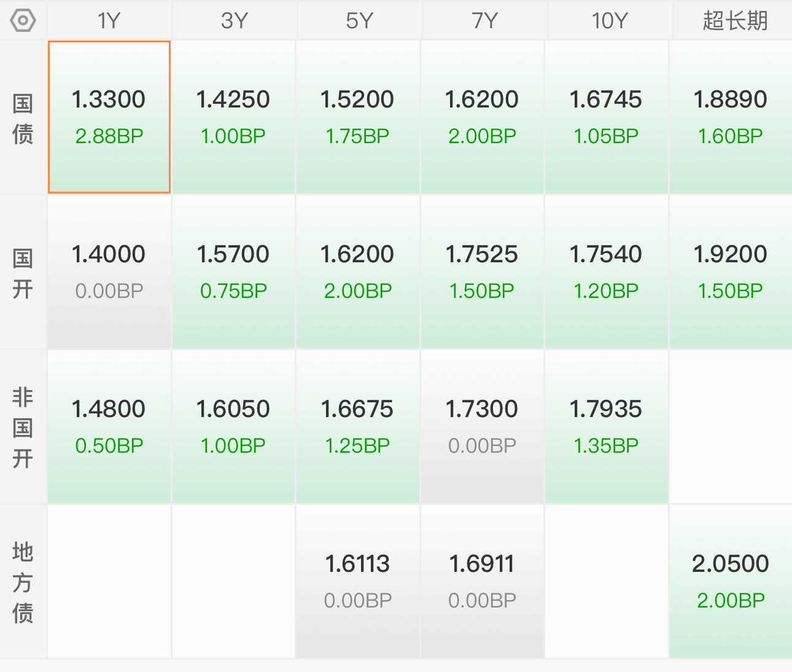Viewport: 792px width, 672px height.
Task: Select the 超长期 column header
Action: (x=734, y=20)
